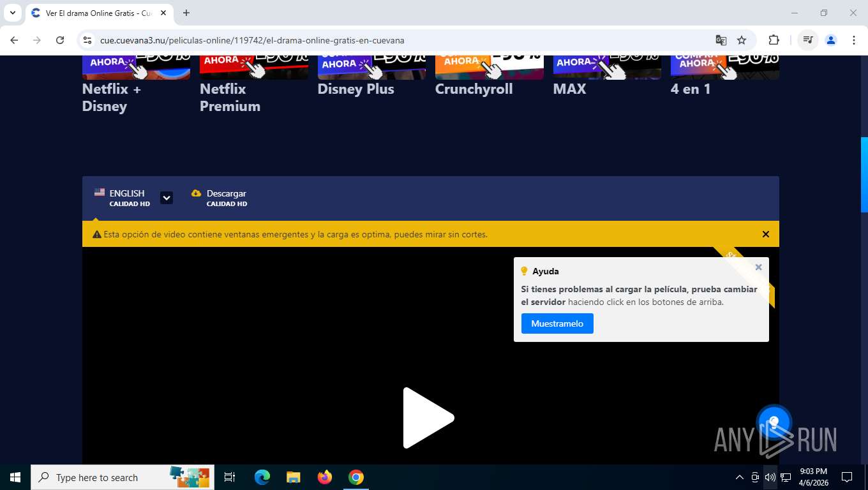
Task: Open the Netflix + Disney offer
Action: (112, 98)
